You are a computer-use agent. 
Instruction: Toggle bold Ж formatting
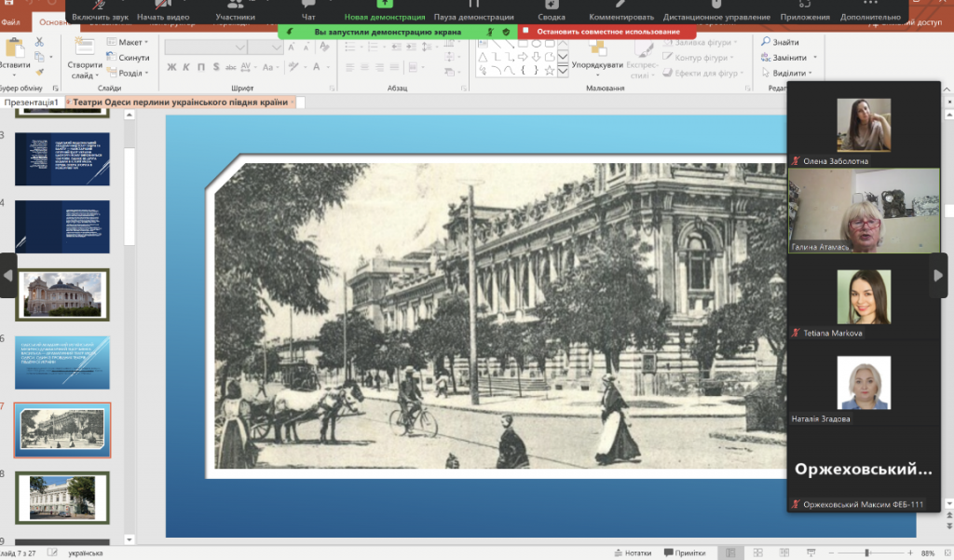click(171, 67)
